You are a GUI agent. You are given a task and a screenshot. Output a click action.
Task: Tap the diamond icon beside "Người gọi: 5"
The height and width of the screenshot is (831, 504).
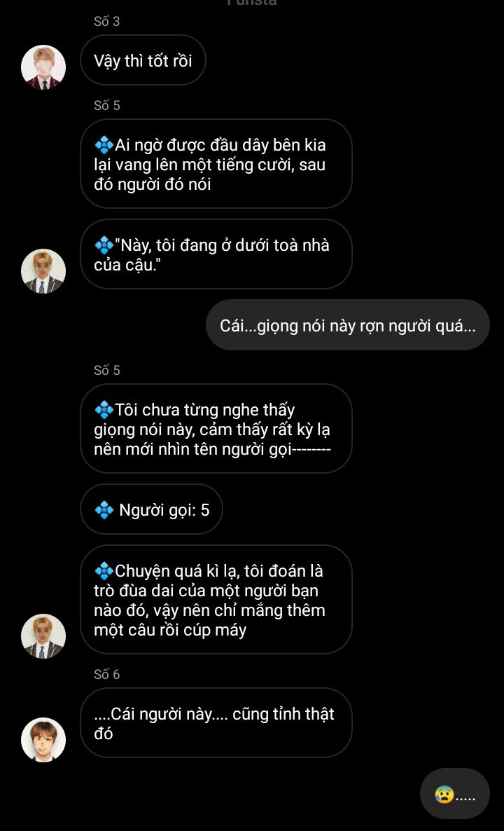pyautogui.click(x=104, y=510)
